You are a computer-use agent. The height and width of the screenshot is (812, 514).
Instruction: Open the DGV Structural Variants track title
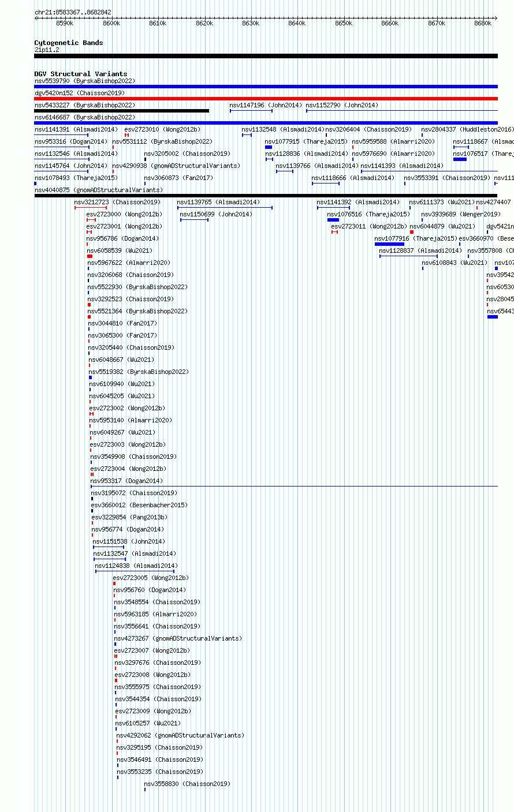tap(81, 74)
